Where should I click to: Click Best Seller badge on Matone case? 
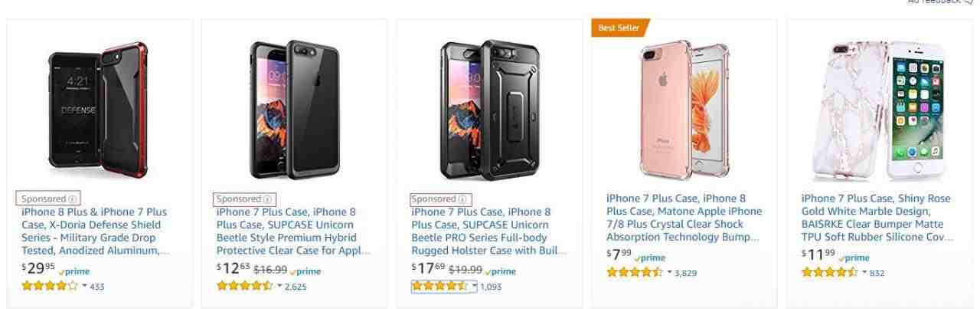[x=619, y=28]
